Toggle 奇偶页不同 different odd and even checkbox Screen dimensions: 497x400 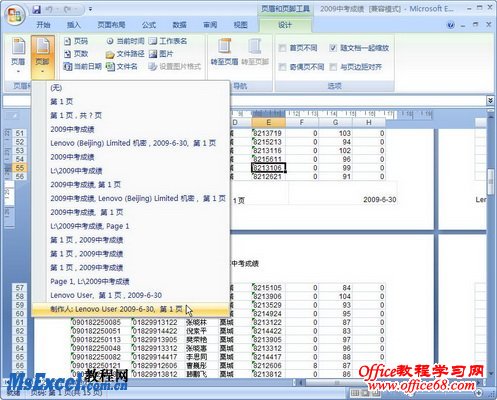point(282,67)
